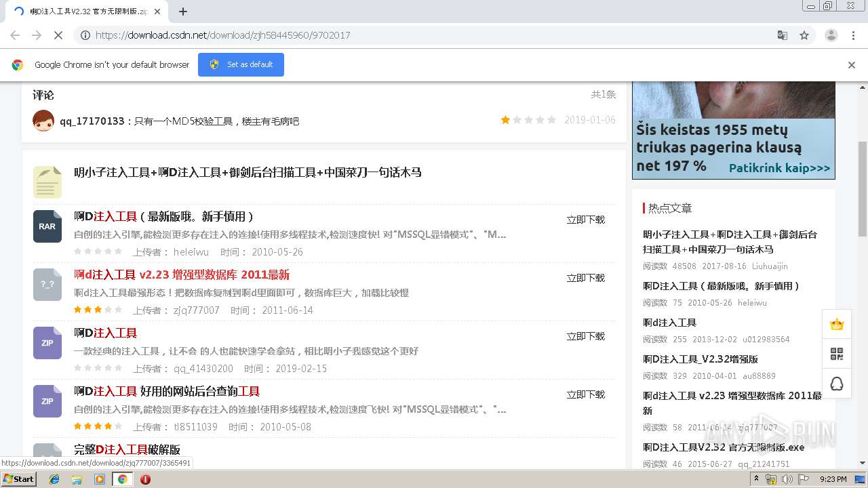Stop loading the page with the X button
868x488 pixels.
pos(58,35)
